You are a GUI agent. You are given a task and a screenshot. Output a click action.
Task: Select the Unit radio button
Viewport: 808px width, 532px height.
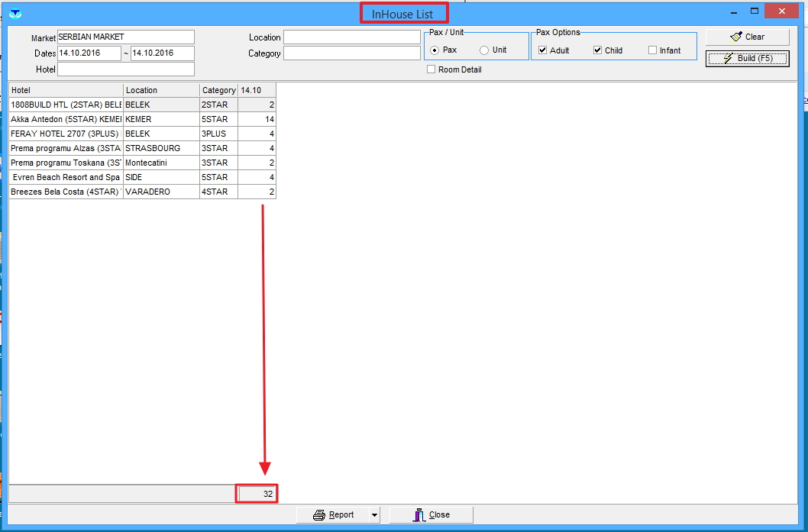[x=484, y=50]
